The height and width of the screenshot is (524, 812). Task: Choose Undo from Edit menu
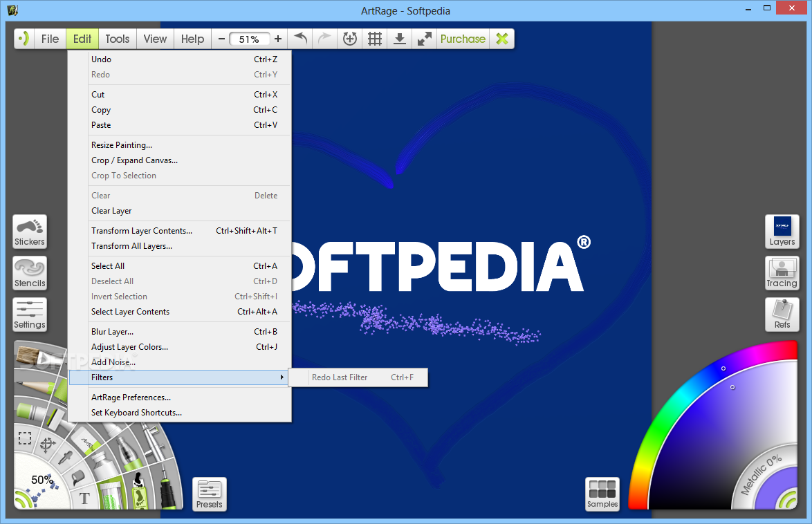click(181, 59)
